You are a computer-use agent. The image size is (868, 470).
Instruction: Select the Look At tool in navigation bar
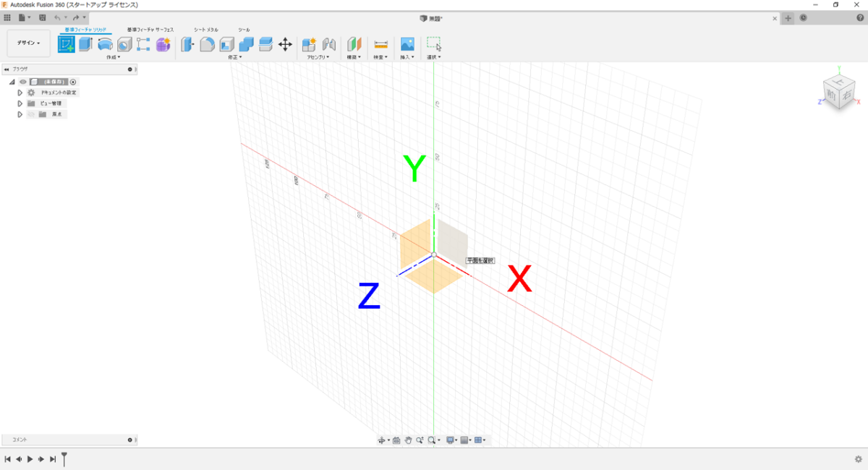[x=396, y=440]
